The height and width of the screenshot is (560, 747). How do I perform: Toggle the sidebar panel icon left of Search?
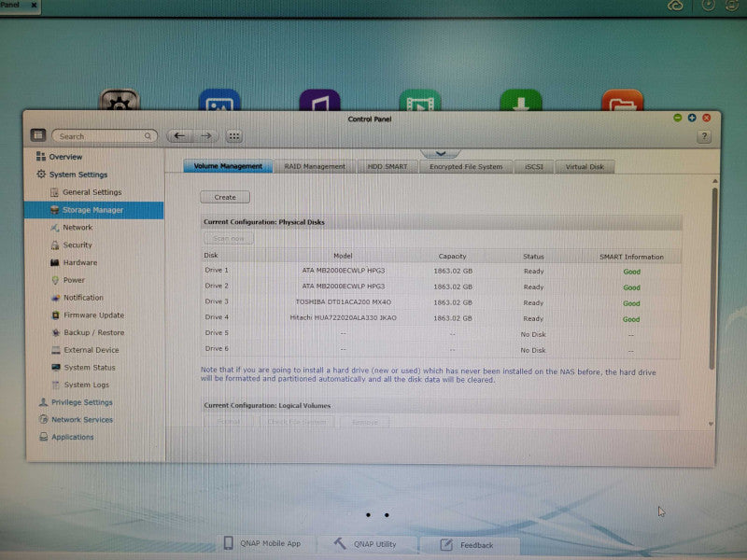coord(38,135)
